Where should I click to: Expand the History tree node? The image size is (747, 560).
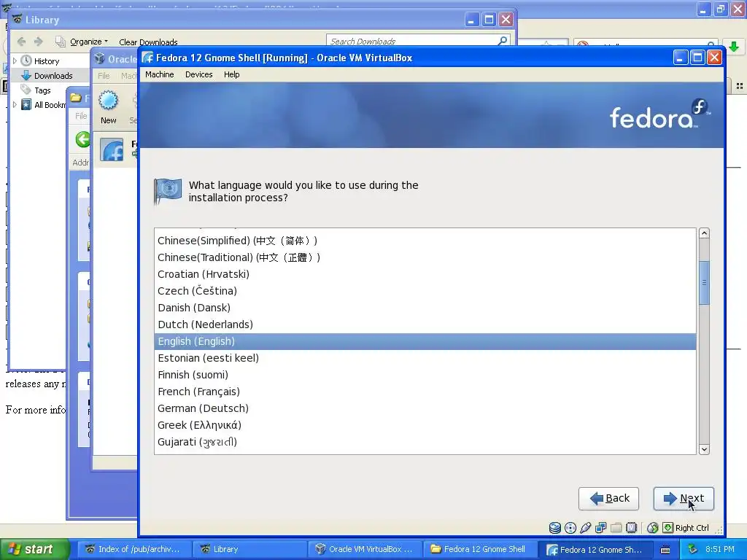click(x=15, y=61)
